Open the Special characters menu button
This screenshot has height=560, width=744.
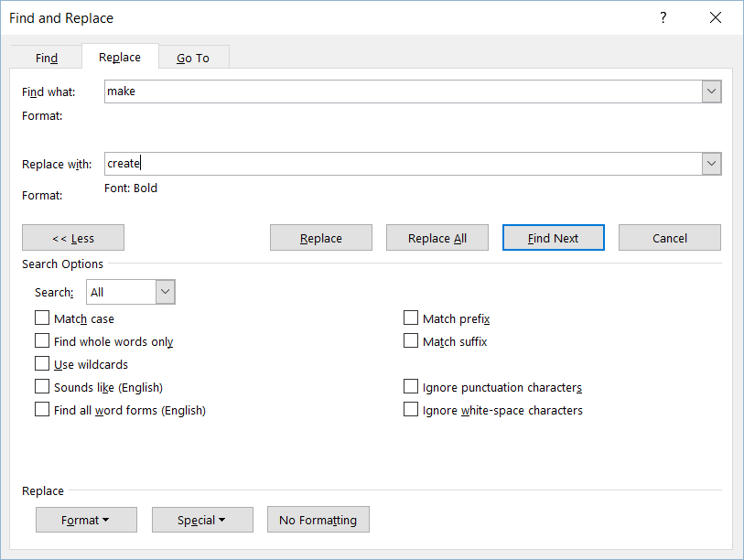(202, 520)
